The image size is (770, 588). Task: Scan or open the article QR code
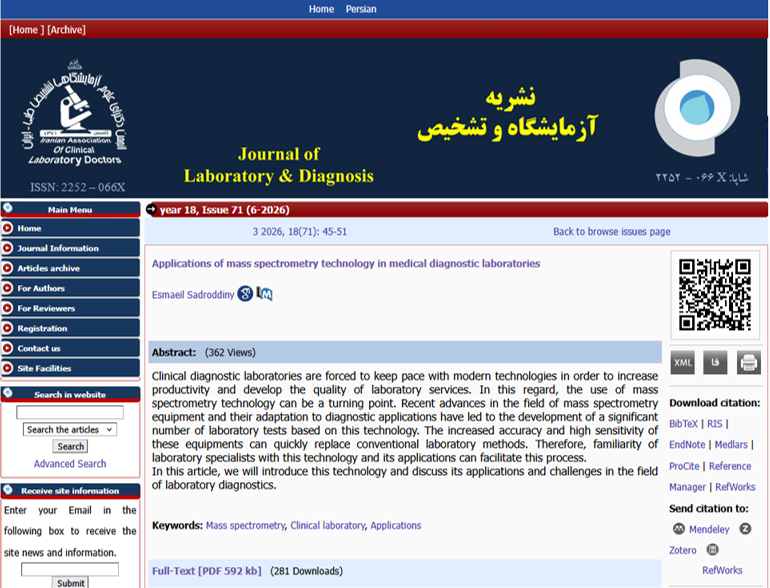[x=715, y=295]
